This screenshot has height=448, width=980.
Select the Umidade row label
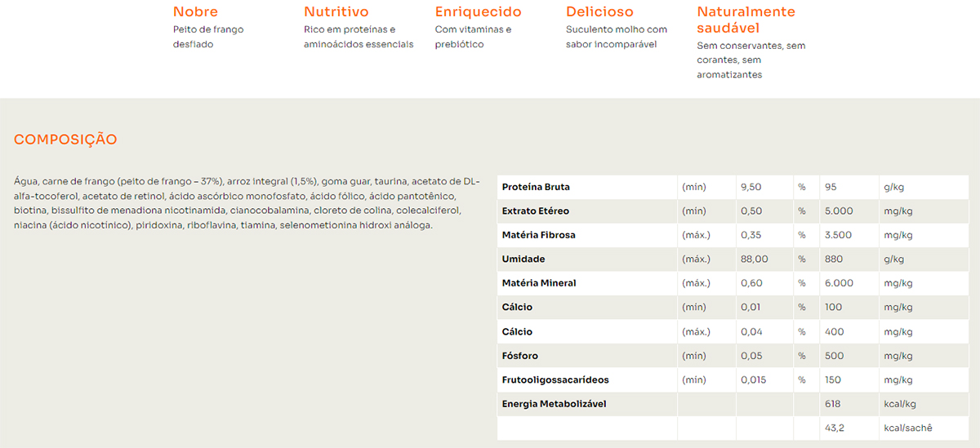(x=523, y=259)
